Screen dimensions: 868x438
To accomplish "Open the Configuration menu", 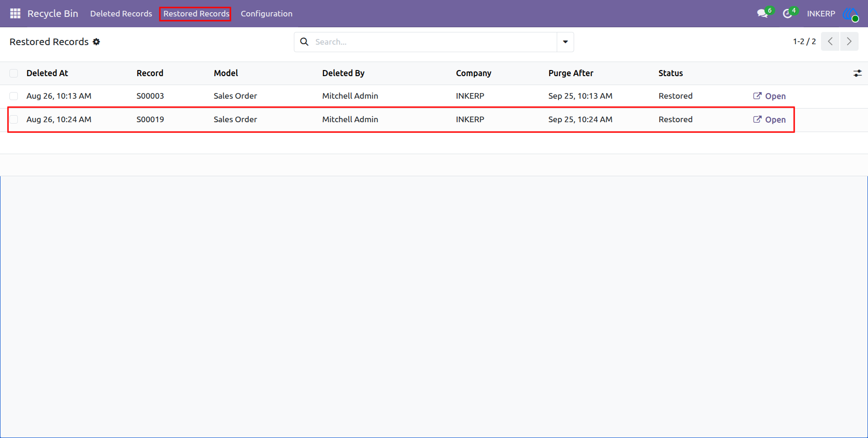I will 267,14.
